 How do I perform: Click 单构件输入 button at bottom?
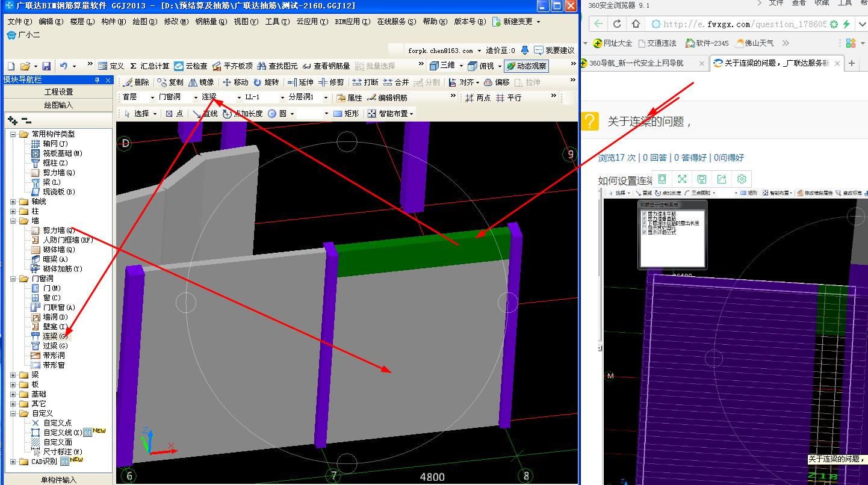click(x=58, y=480)
